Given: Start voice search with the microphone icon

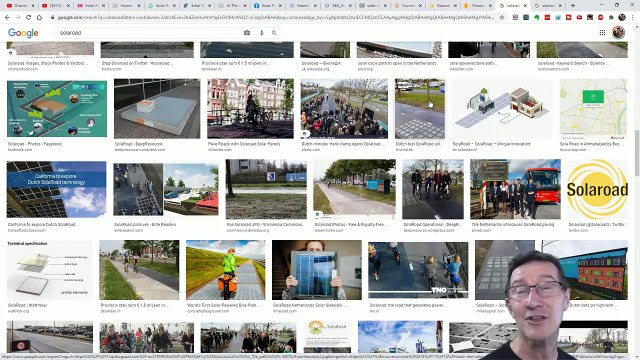Looking at the screenshot, I should pyautogui.click(x=262, y=33).
